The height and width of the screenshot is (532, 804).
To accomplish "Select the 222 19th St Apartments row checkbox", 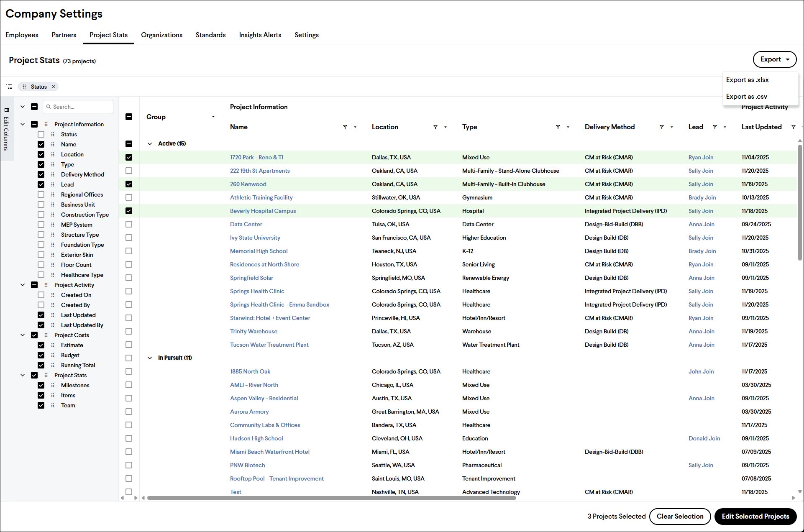I will (129, 171).
